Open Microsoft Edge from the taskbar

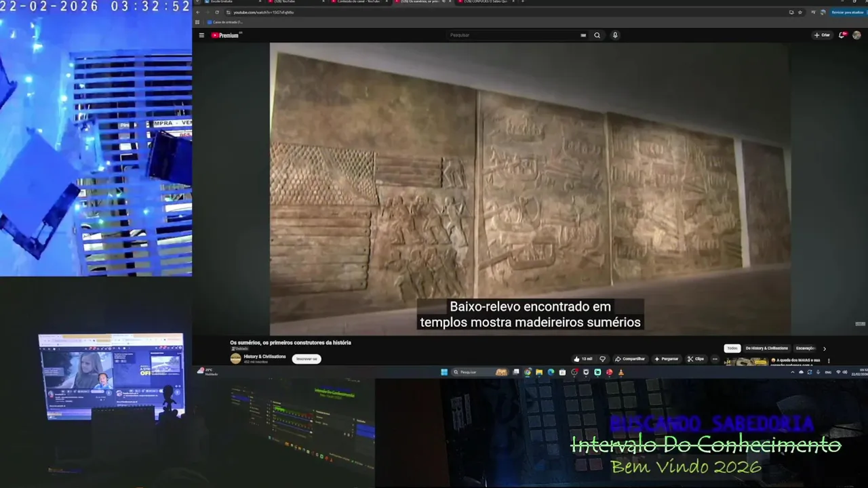point(551,372)
